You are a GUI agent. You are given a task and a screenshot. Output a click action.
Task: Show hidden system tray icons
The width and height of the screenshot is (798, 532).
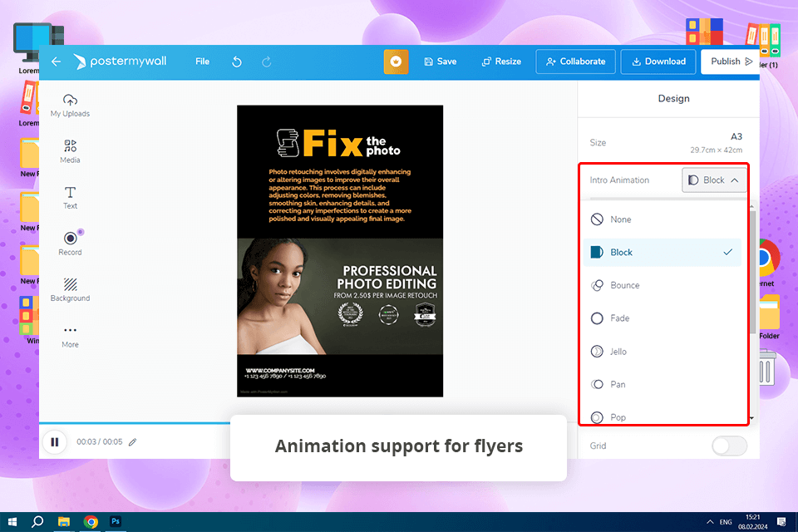point(710,522)
